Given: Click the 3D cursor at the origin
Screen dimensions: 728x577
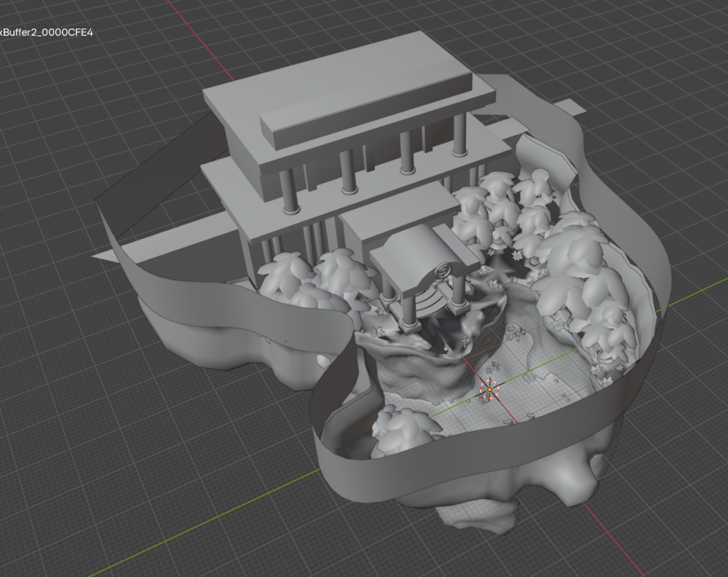Looking at the screenshot, I should [x=489, y=389].
